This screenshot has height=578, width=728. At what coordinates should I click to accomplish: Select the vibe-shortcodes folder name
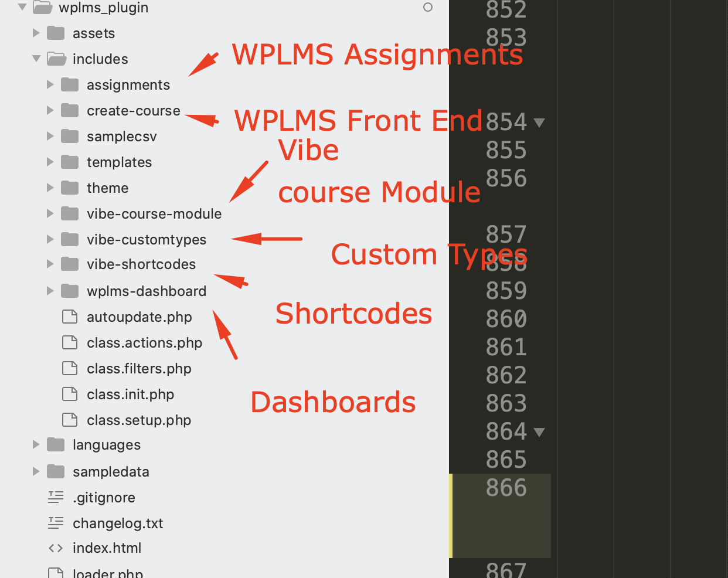(141, 264)
